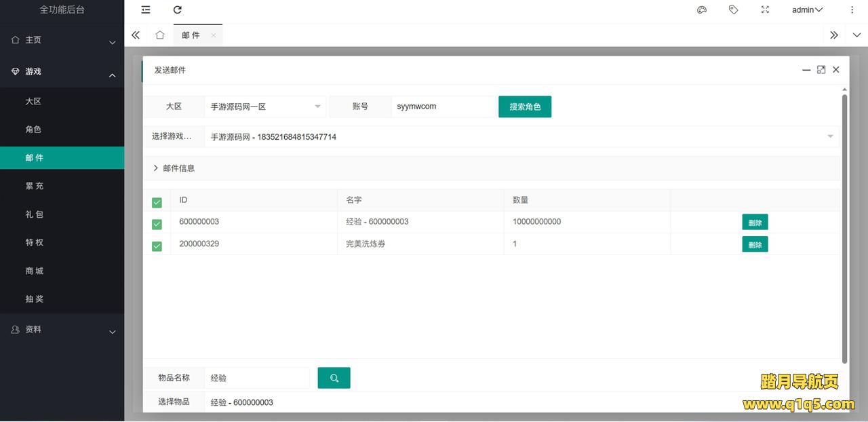
Task: Delete the 完美洗炼券 row
Action: pos(755,244)
